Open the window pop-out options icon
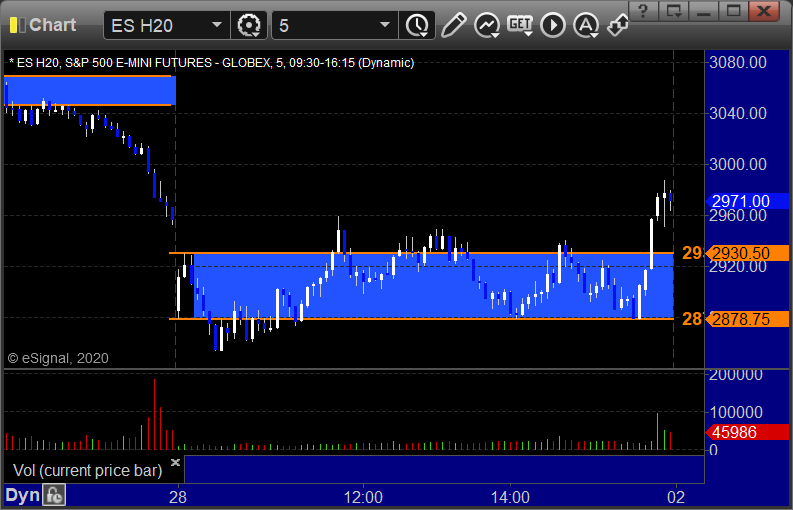 (673, 11)
